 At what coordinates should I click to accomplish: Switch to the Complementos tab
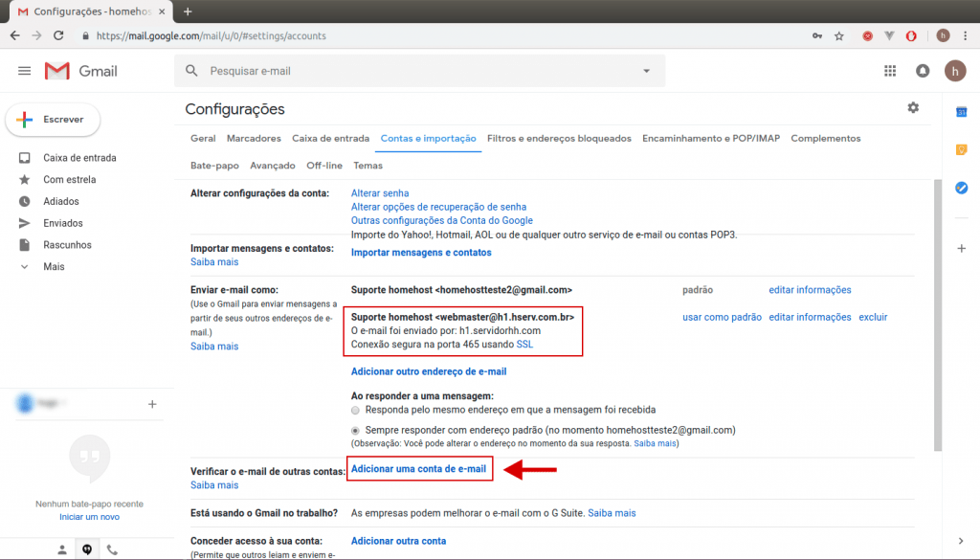(826, 138)
